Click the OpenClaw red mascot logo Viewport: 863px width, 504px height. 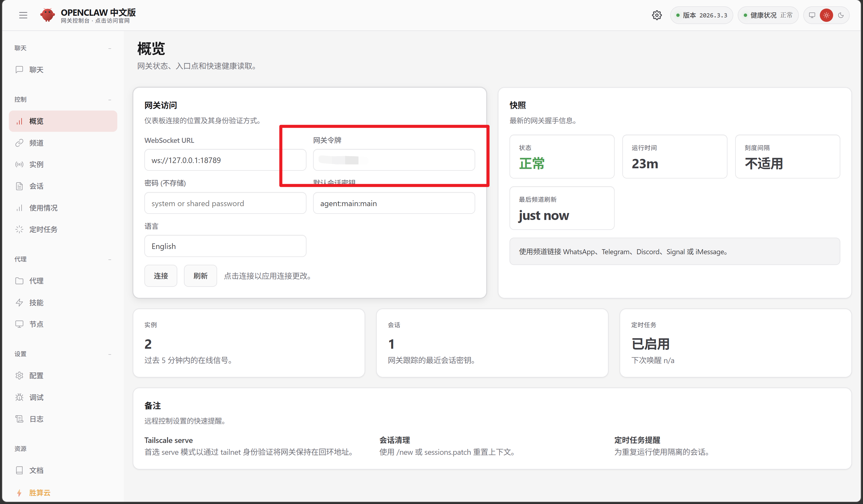(48, 15)
